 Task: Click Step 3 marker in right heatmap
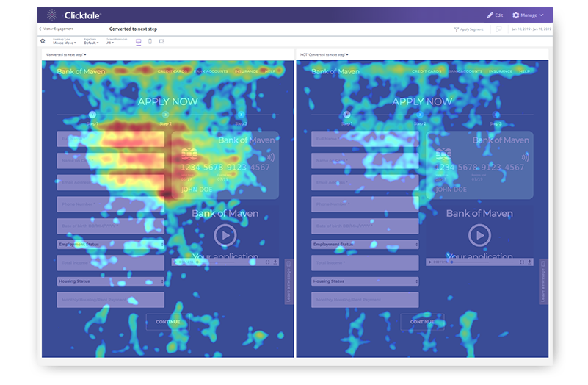(x=496, y=115)
